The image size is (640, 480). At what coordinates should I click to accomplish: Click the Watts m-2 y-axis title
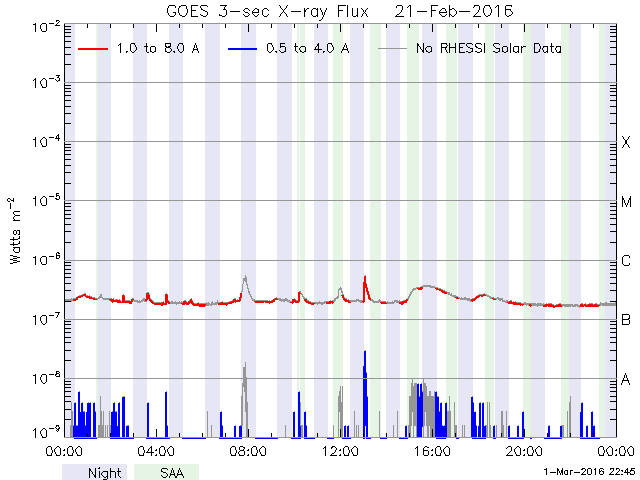click(x=16, y=230)
